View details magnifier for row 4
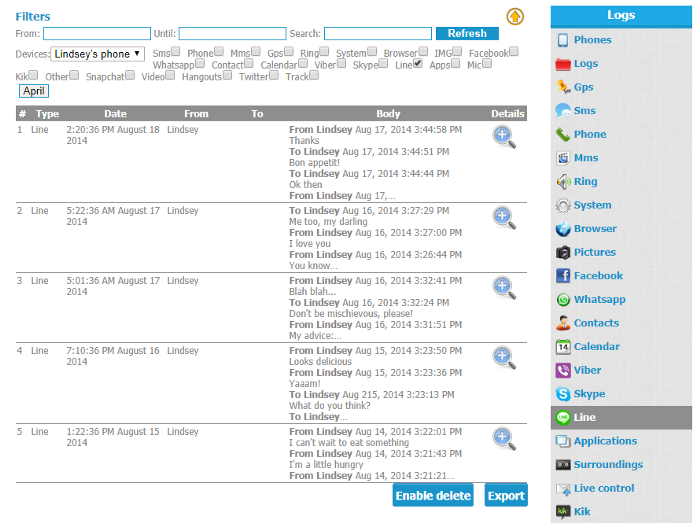The width and height of the screenshot is (700, 523). coord(504,357)
